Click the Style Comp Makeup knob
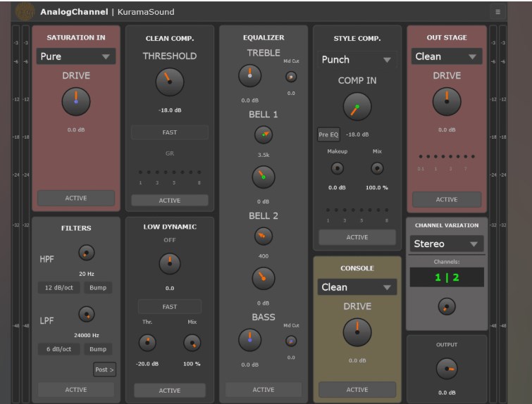This screenshot has height=404, width=532. tap(338, 168)
